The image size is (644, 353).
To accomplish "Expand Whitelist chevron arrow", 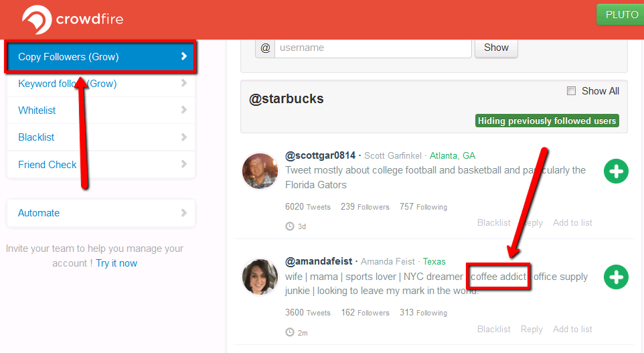I will coord(184,110).
